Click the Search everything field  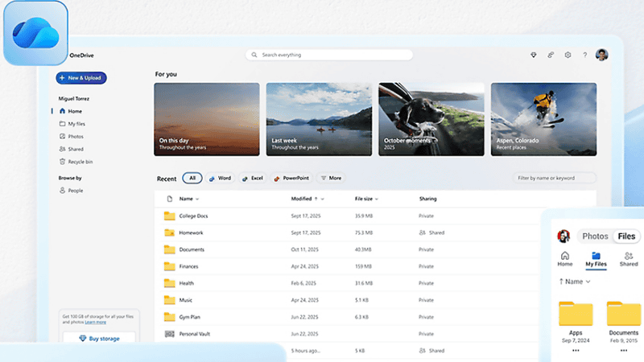point(329,55)
